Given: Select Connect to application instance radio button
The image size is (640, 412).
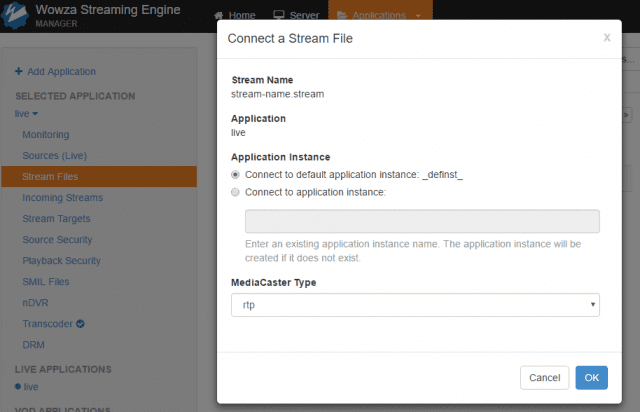Looking at the screenshot, I should (235, 192).
